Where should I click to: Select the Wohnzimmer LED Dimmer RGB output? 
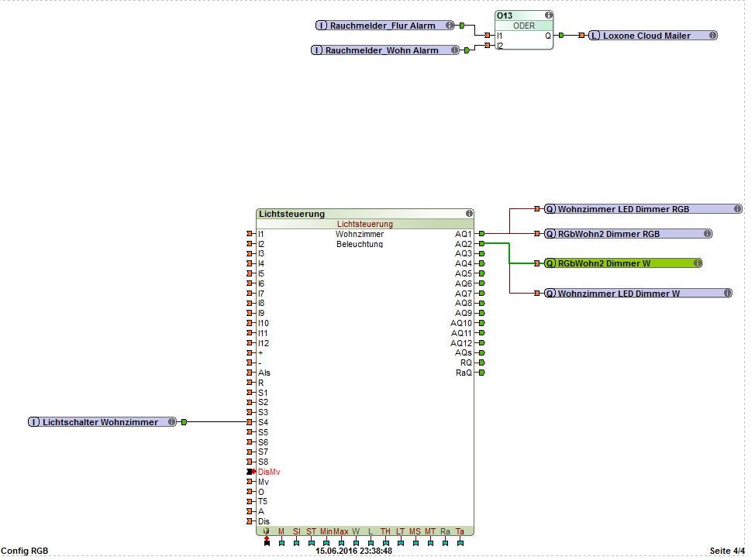coord(643,209)
